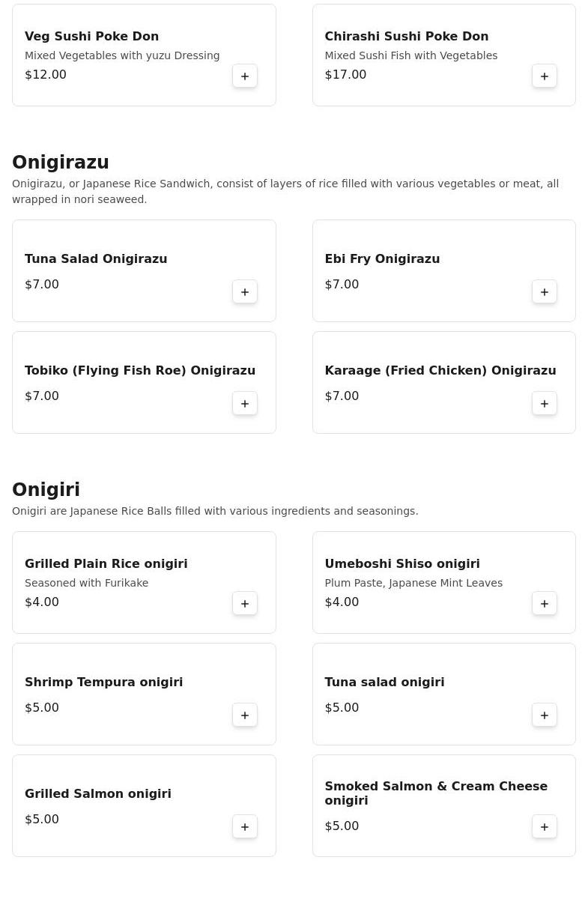
Task: Click plus on Shrimp Tempura onigiri
Action: [x=245, y=715]
